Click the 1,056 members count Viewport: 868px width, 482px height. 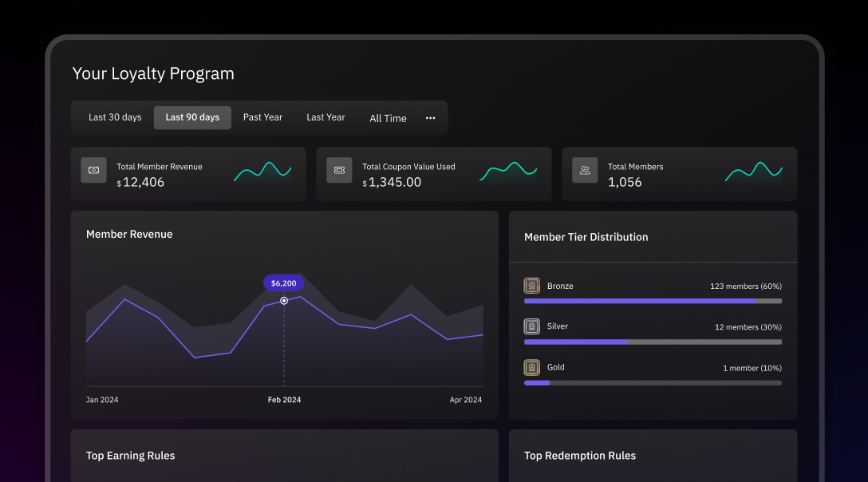pos(625,182)
